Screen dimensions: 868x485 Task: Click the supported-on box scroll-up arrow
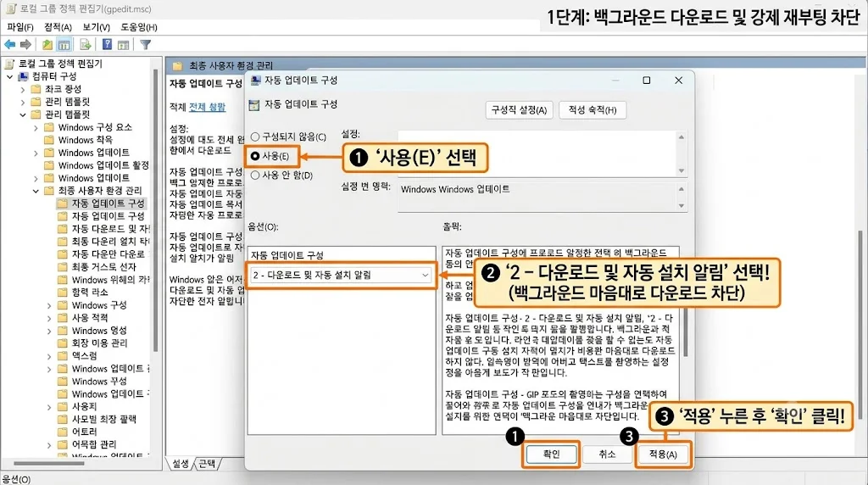click(x=682, y=189)
